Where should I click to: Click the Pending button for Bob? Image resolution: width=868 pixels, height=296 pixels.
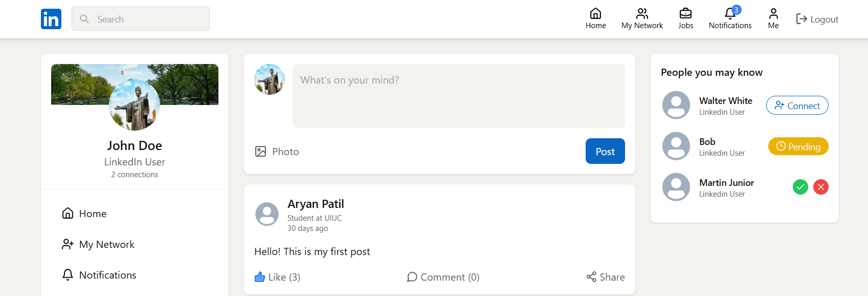pyautogui.click(x=798, y=146)
